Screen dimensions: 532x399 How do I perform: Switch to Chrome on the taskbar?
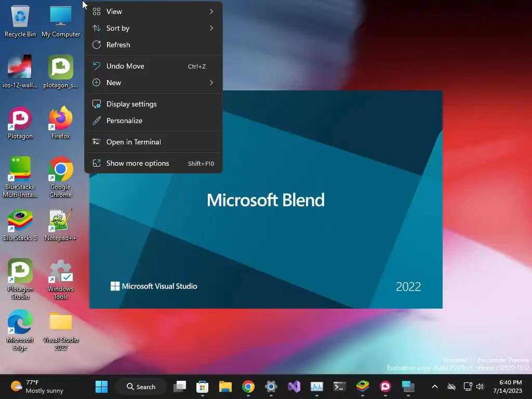248,387
